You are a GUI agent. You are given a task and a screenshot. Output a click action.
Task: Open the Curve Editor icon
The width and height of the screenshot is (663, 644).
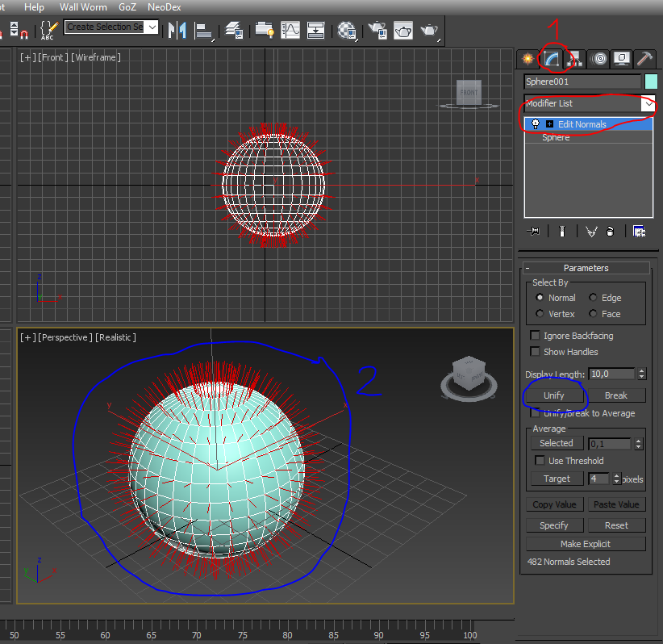tap(290, 31)
